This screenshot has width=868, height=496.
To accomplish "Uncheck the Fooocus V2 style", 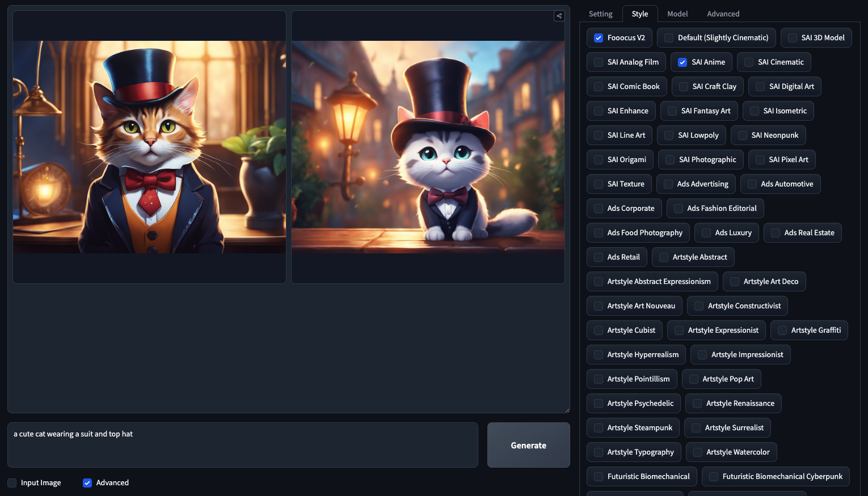I will 599,38.
